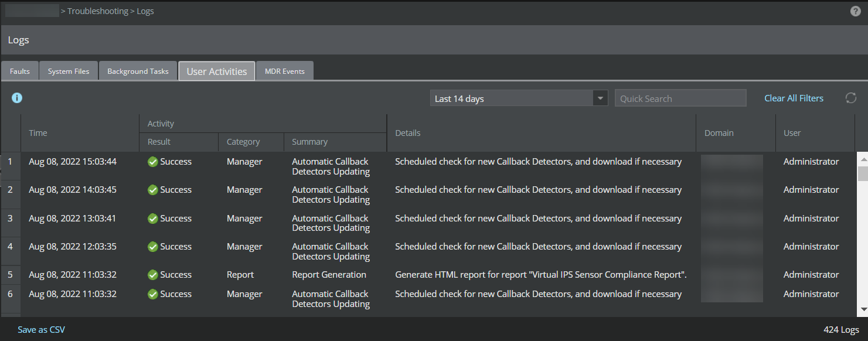Viewport: 868px width, 341px height.
Task: Click the Category column header
Action: click(x=251, y=142)
